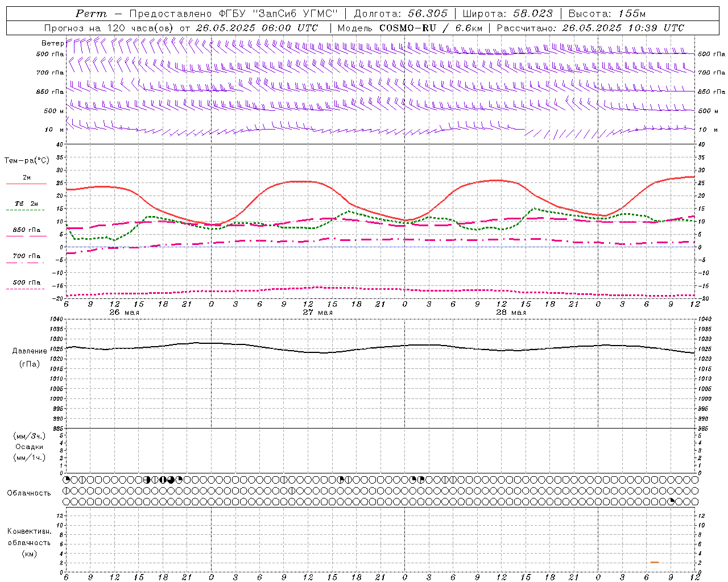Click the solid red line sample under "2м"
The width and height of the screenshot is (728, 582).
coord(27,184)
